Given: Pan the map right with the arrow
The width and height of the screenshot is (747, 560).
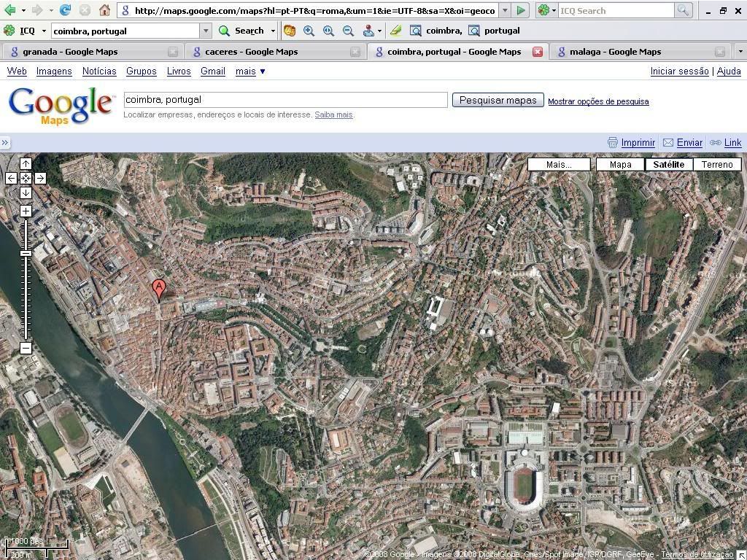Looking at the screenshot, I should (x=40, y=178).
